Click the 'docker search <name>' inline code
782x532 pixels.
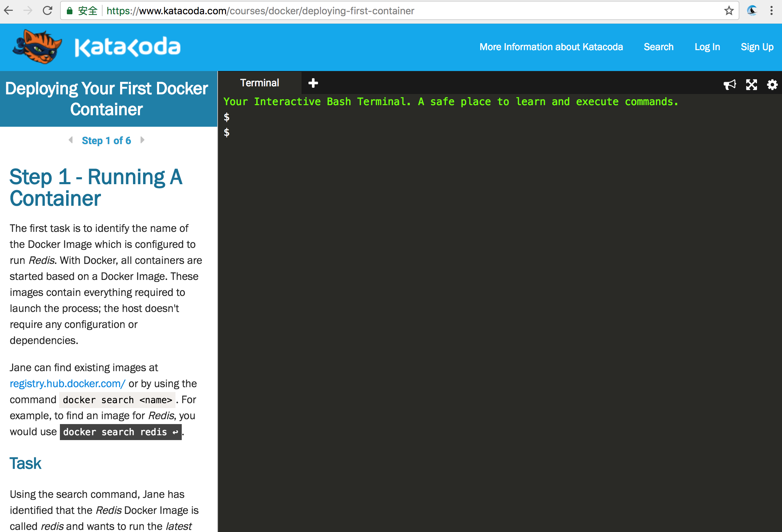(x=117, y=400)
